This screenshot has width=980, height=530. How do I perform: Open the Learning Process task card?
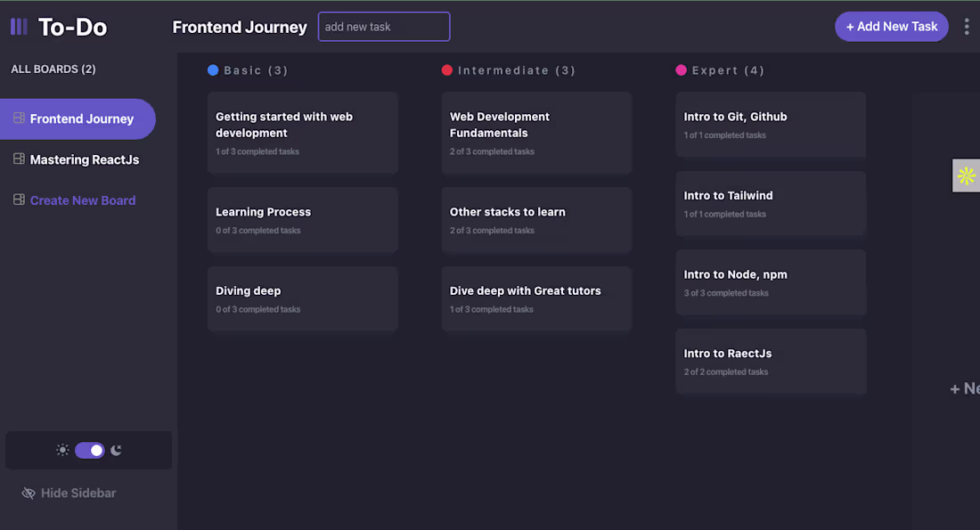[303, 220]
